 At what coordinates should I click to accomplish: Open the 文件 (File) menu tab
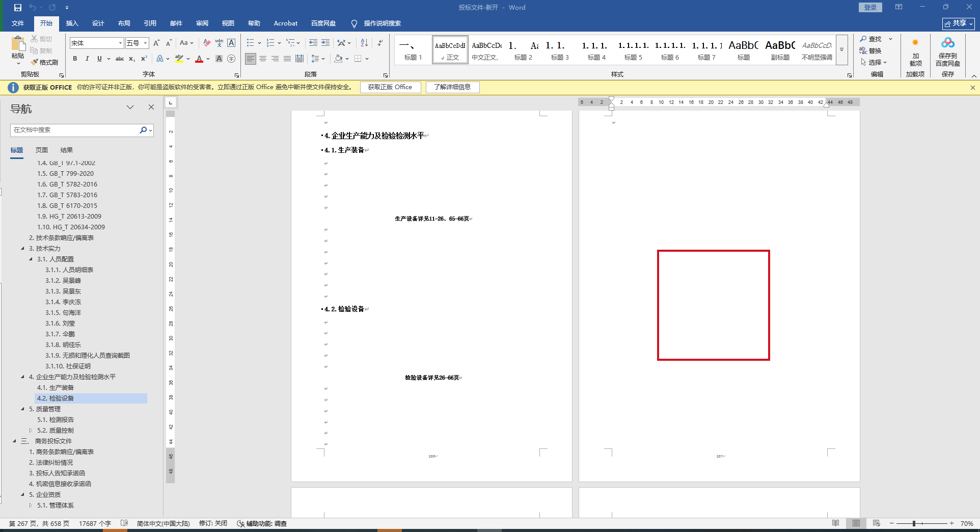point(18,23)
